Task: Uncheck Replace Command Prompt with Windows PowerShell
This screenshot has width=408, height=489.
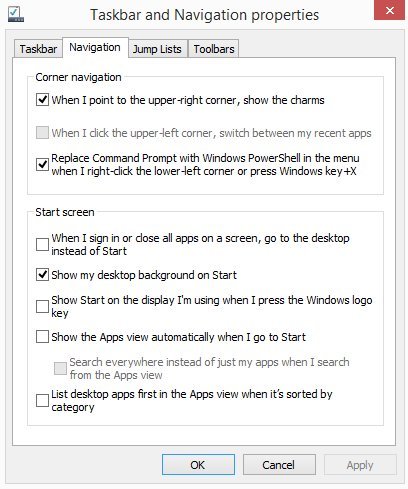Action: tap(42, 164)
